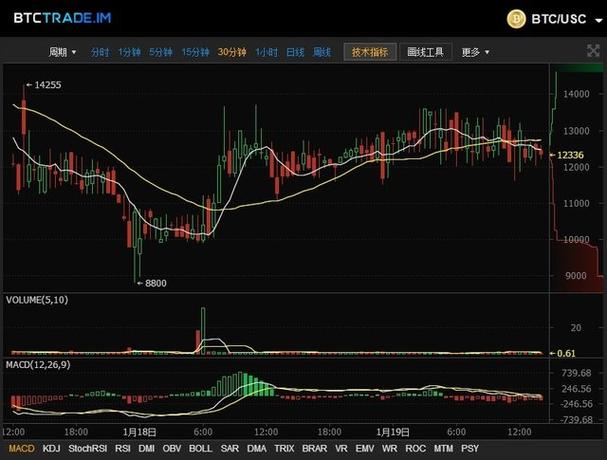Click the Bitcoin coin icon
Viewport: 607px width, 460px height.
pyautogui.click(x=516, y=19)
